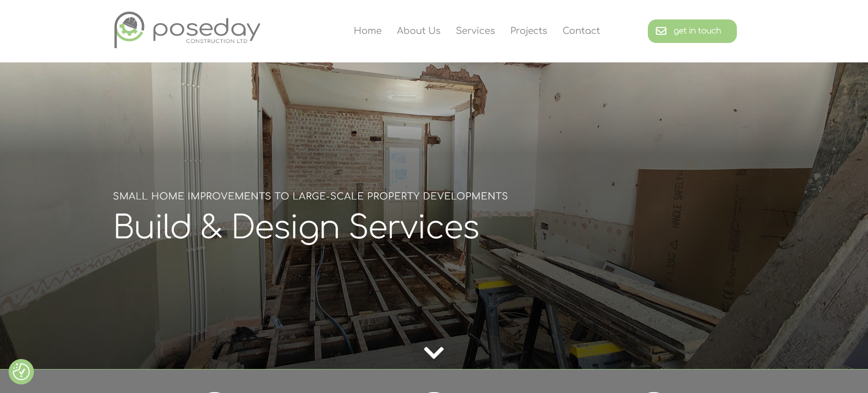Click the envelope icon in the green button
This screenshot has height=393, width=868.
661,31
